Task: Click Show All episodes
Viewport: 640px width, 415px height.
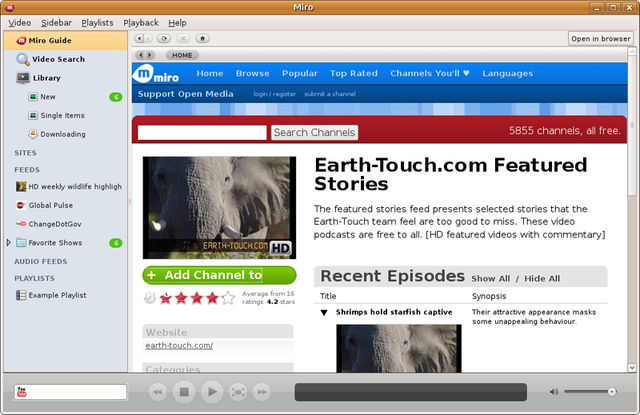Action: pos(491,279)
